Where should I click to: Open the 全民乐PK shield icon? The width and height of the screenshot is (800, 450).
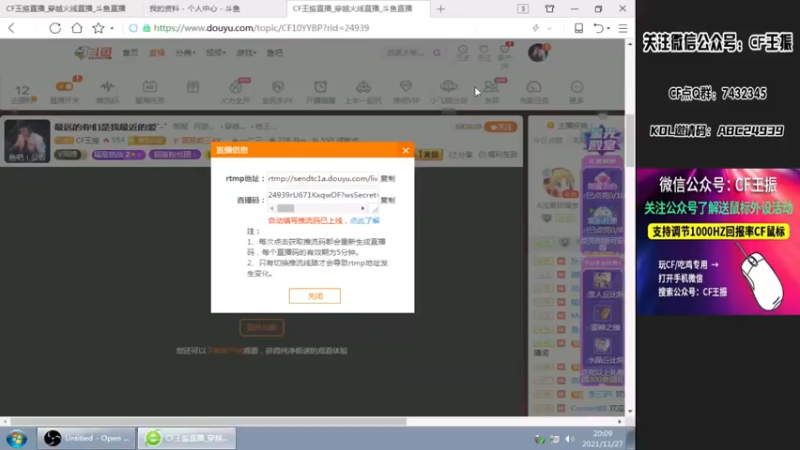pyautogui.click(x=278, y=87)
